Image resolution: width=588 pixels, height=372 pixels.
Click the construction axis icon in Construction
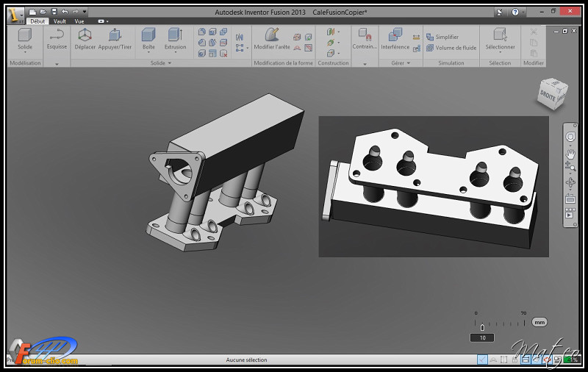(330, 43)
